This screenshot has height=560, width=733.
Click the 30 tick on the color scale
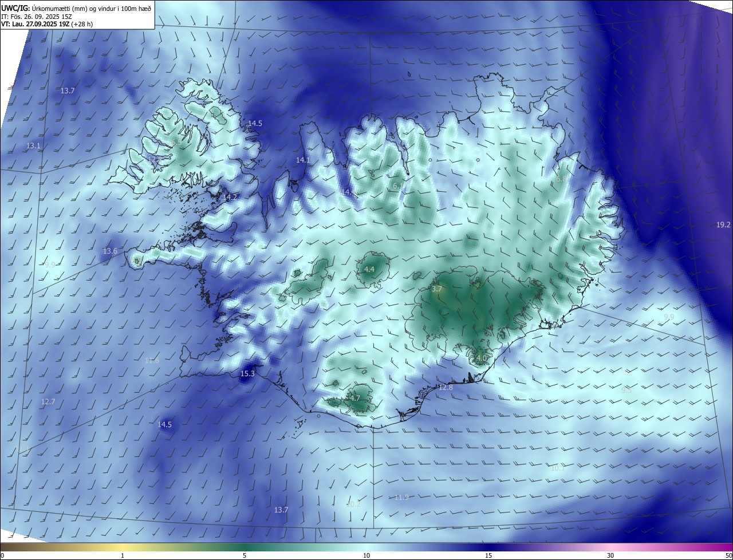610,556
